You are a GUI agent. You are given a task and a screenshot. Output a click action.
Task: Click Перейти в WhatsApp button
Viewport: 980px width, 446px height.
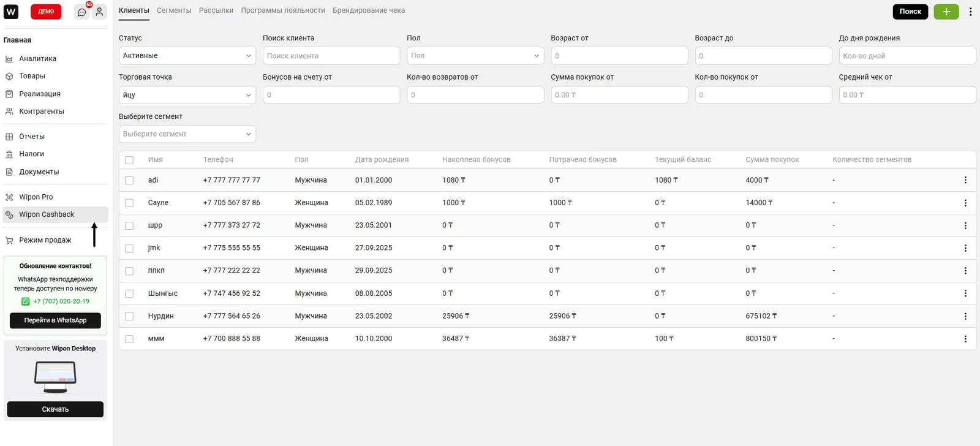pyautogui.click(x=55, y=320)
